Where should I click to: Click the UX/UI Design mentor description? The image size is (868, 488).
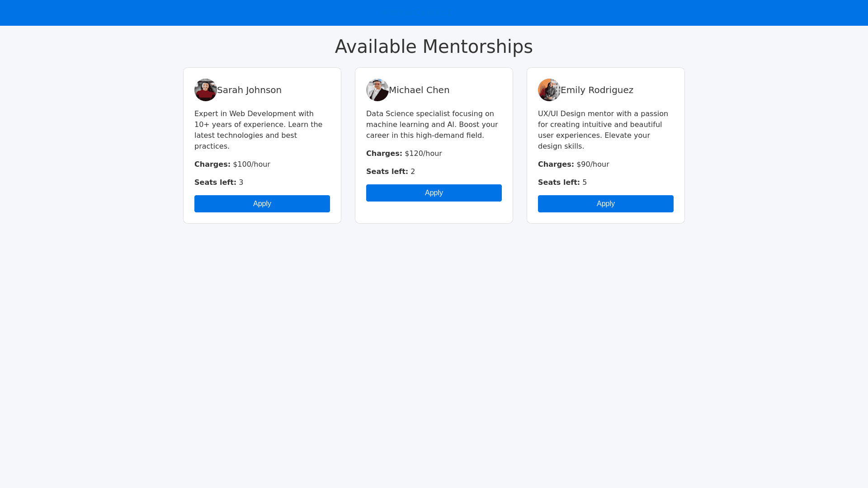pos(603,130)
